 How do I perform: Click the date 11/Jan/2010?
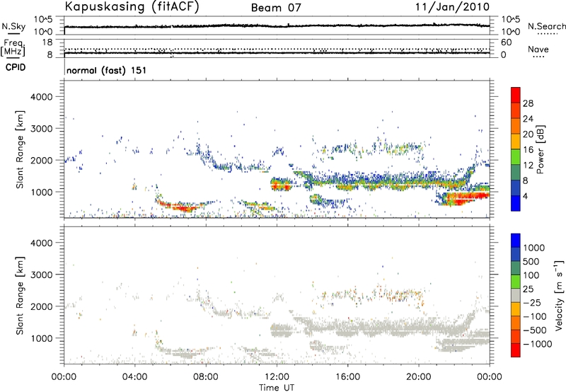pyautogui.click(x=452, y=6)
